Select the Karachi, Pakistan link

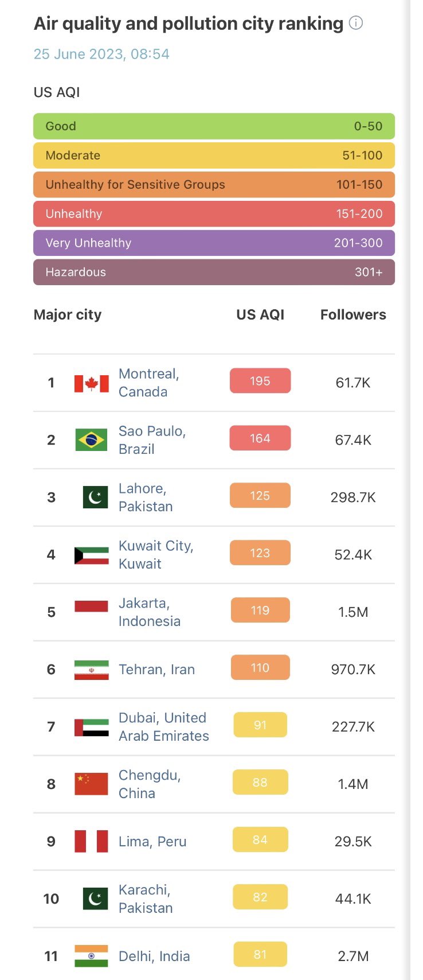pos(146,899)
